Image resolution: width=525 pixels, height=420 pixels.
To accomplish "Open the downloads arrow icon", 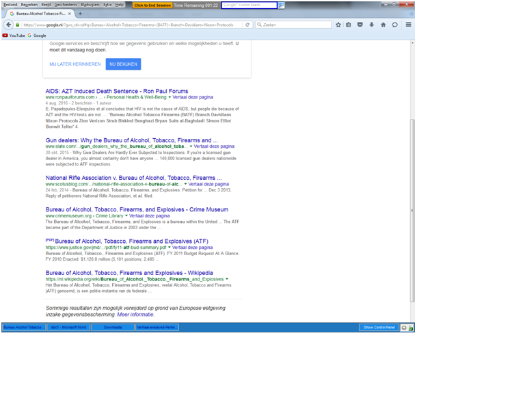I will (x=372, y=25).
